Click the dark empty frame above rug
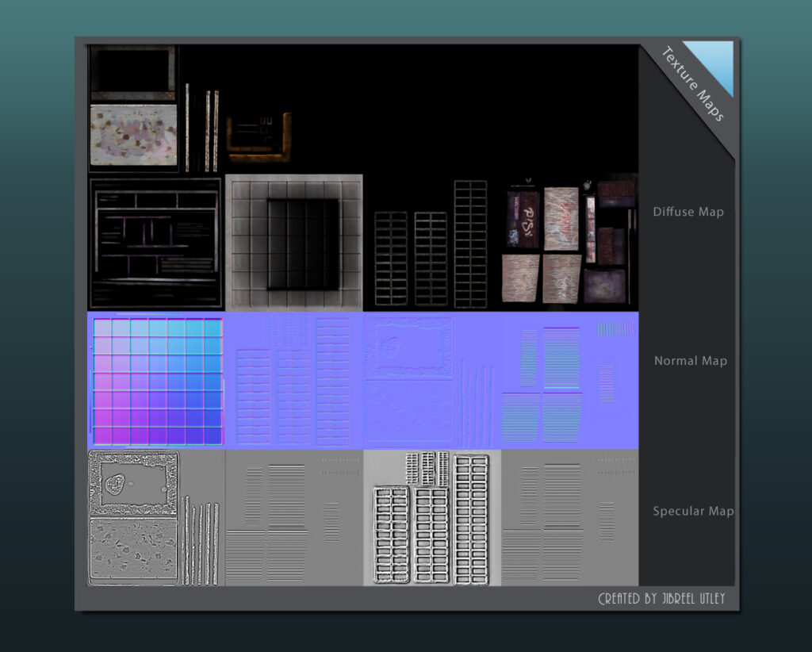812x652 pixels. click(x=132, y=74)
